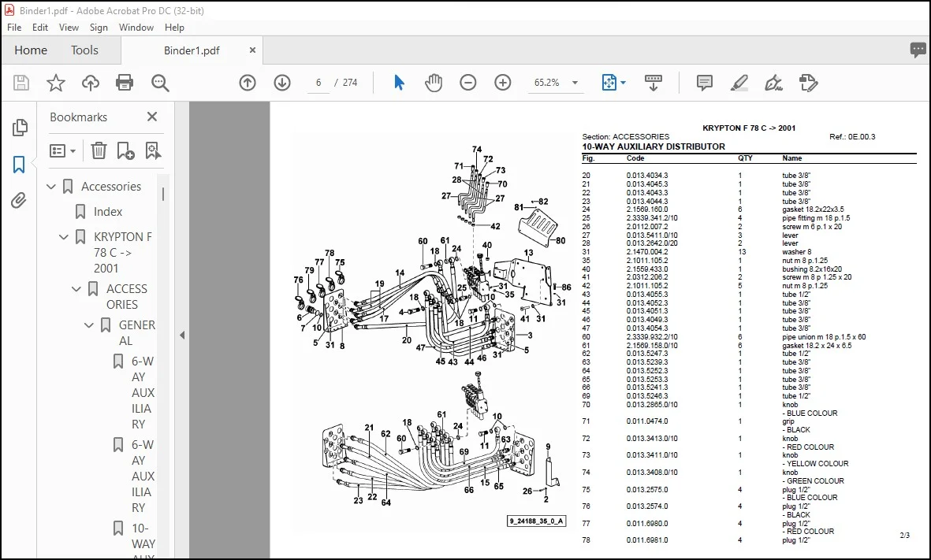This screenshot has height=560, width=931.
Task: Add the file to Starred favorites
Action: (x=56, y=83)
